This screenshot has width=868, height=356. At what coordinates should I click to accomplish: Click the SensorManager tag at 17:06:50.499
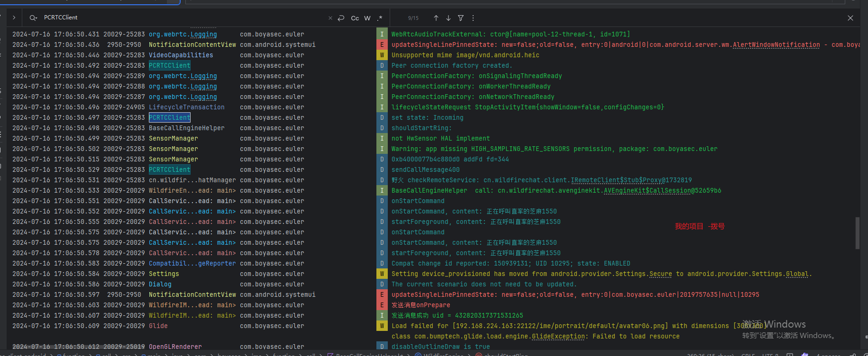coord(174,138)
